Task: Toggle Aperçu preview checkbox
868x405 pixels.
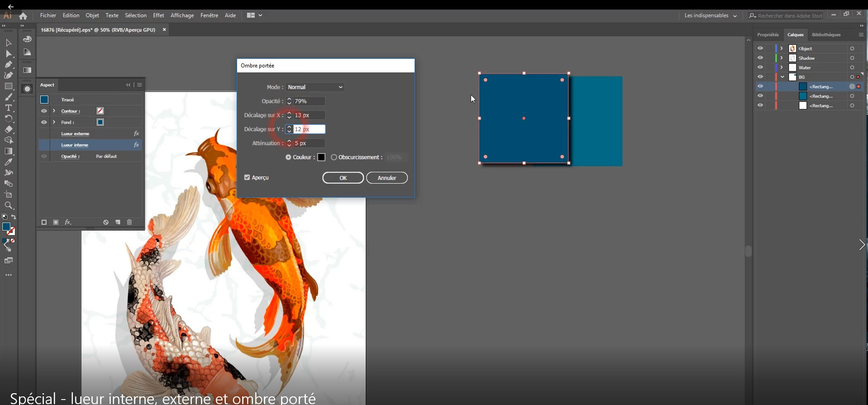Action: 247,178
